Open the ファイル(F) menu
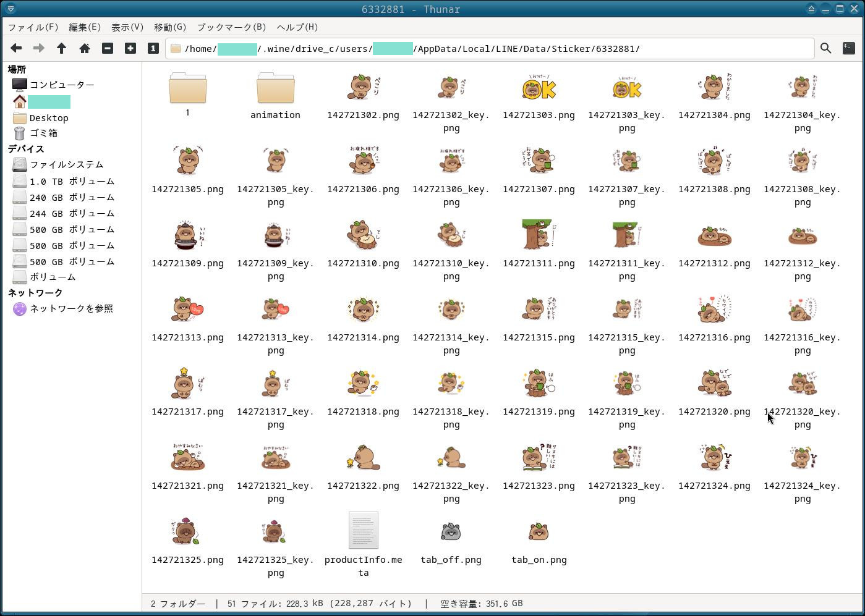The image size is (865, 616). pyautogui.click(x=33, y=27)
